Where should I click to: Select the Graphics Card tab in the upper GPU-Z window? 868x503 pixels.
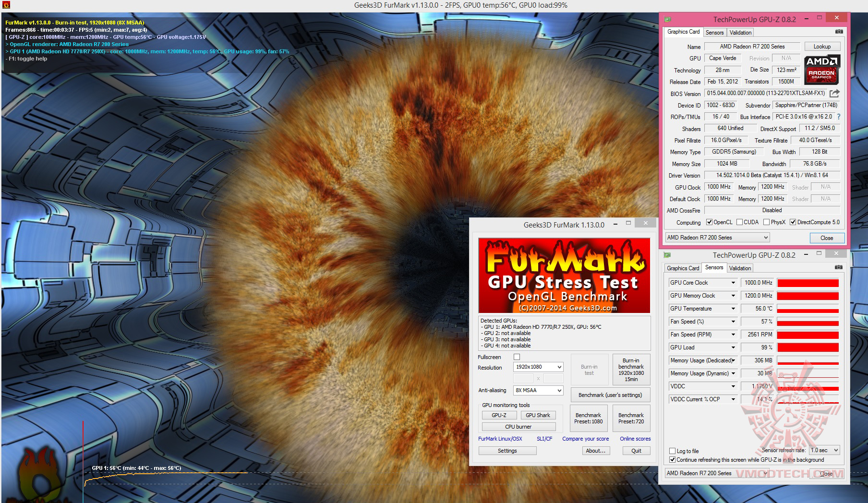click(683, 32)
